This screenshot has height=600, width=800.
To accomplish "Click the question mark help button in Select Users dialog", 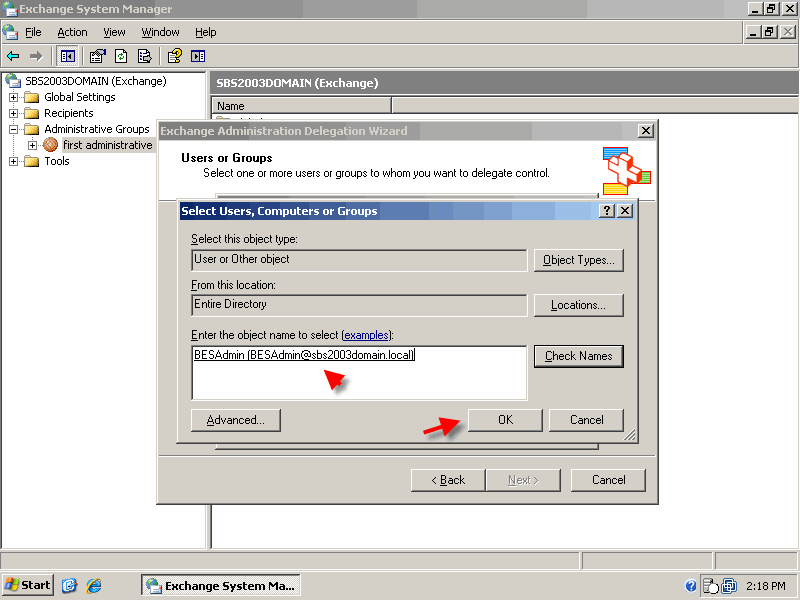I will tap(607, 211).
